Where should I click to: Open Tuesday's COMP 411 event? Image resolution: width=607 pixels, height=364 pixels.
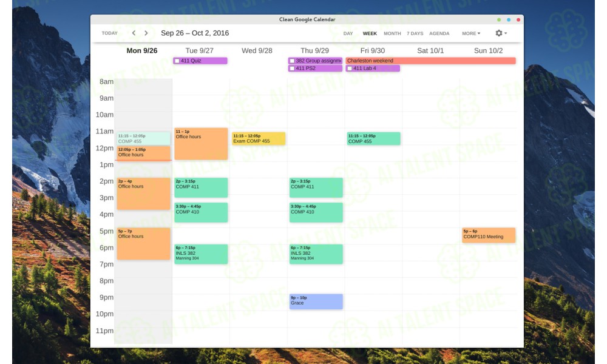point(201,187)
